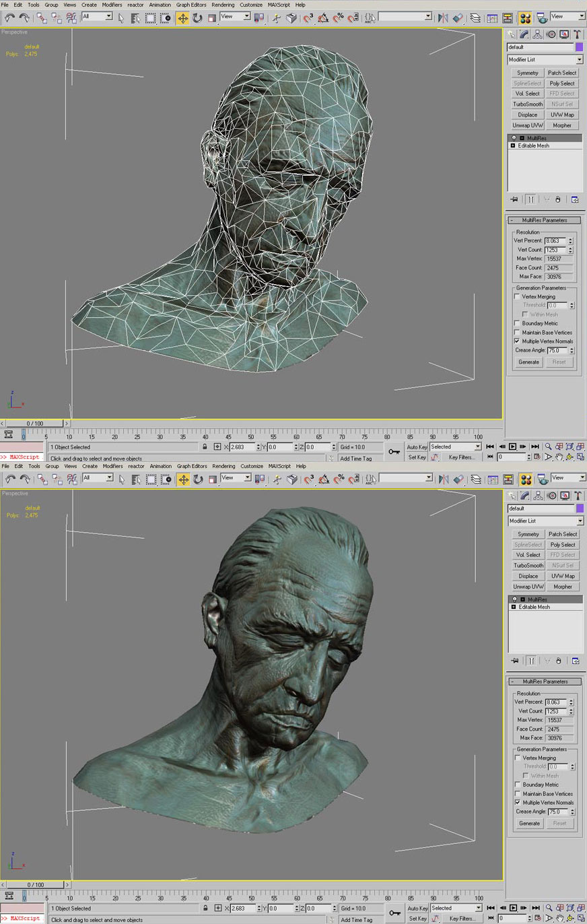The width and height of the screenshot is (587, 924).
Task: Pick the Select and Move tool, lower window
Action: (182, 480)
